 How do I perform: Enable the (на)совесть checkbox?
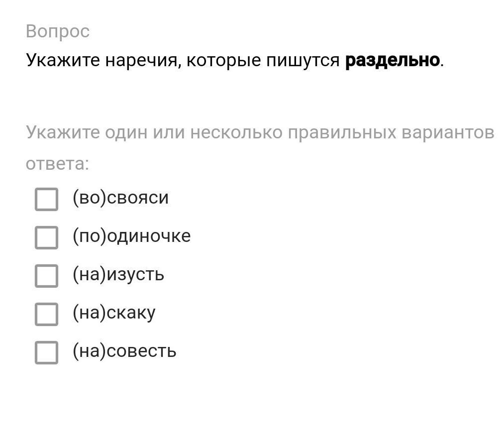click(47, 352)
